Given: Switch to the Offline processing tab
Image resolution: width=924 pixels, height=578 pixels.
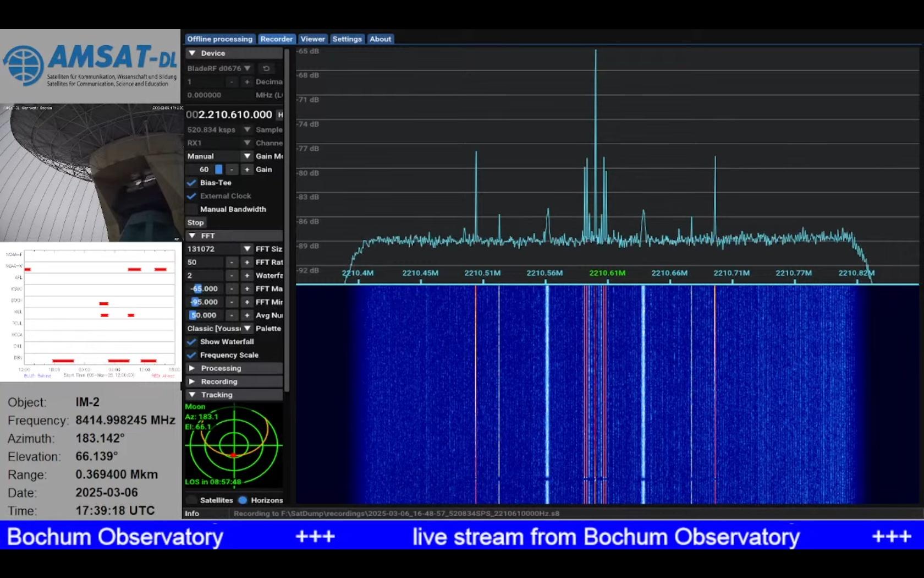Looking at the screenshot, I should [x=219, y=39].
